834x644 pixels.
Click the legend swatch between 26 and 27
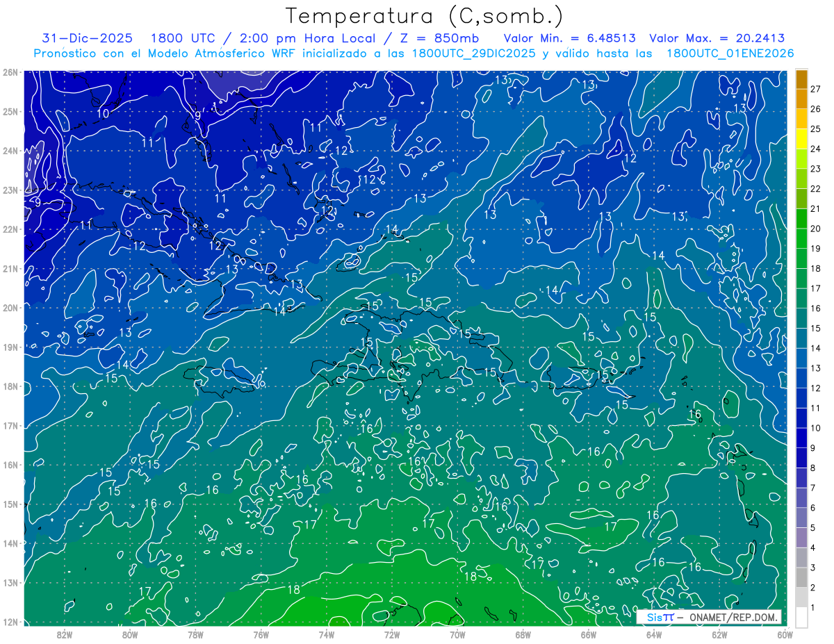tap(801, 99)
